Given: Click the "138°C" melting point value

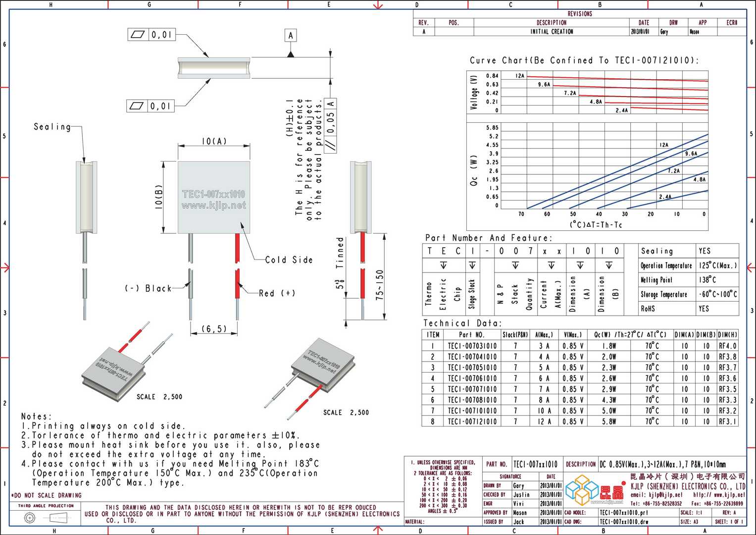Looking at the screenshot, I should [x=707, y=280].
